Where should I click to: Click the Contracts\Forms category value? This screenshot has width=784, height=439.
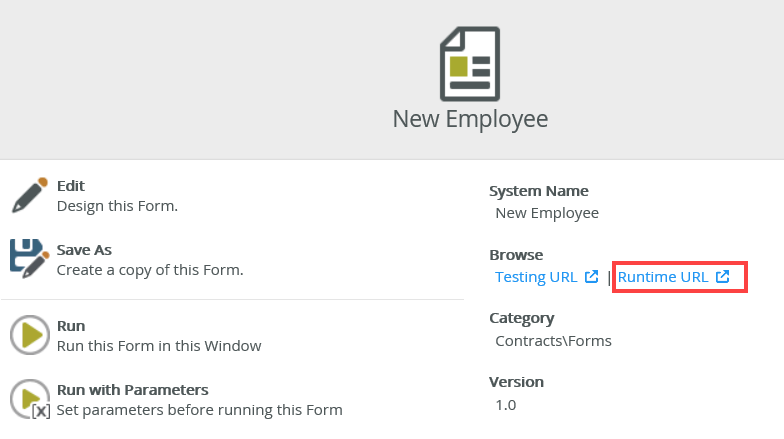tap(553, 340)
